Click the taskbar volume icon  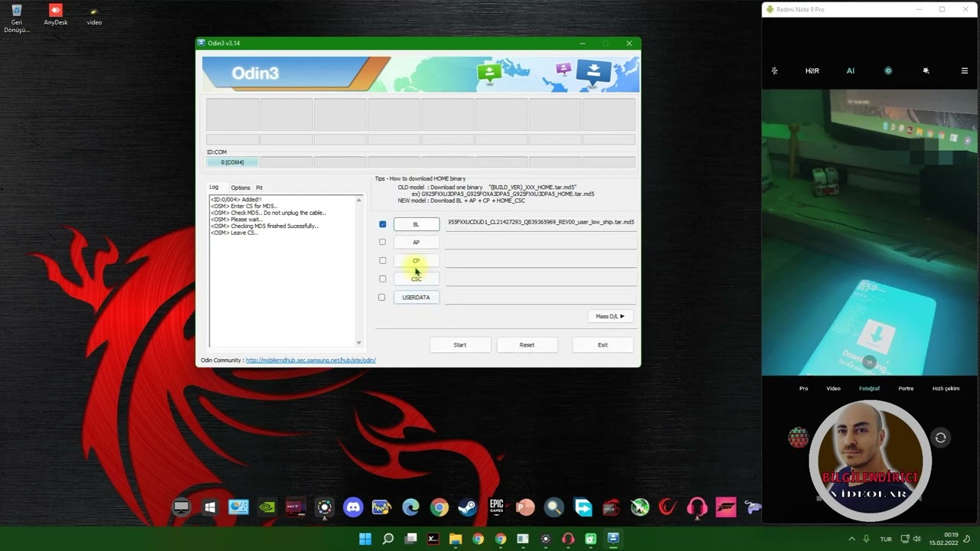917,539
